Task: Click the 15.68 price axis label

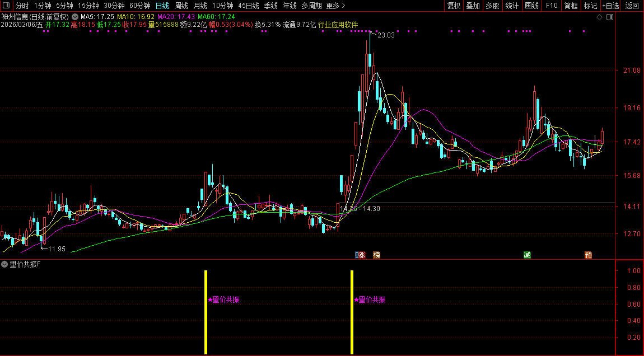Action: pos(632,176)
